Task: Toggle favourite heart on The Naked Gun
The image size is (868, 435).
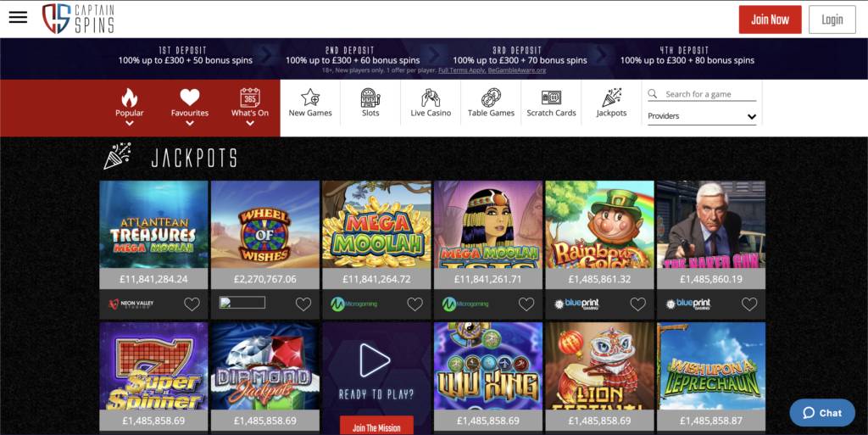Action: (x=749, y=304)
